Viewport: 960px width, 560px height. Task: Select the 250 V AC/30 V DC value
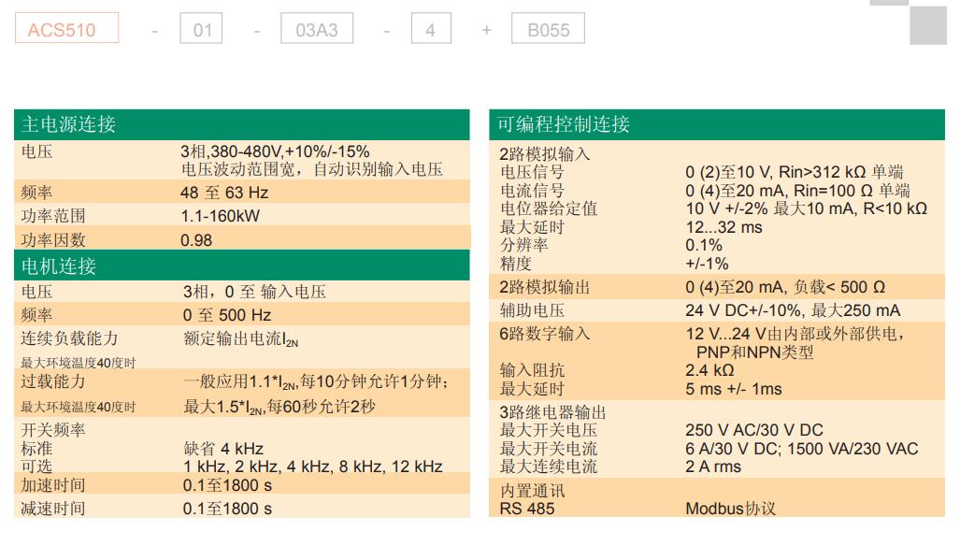[x=754, y=430]
